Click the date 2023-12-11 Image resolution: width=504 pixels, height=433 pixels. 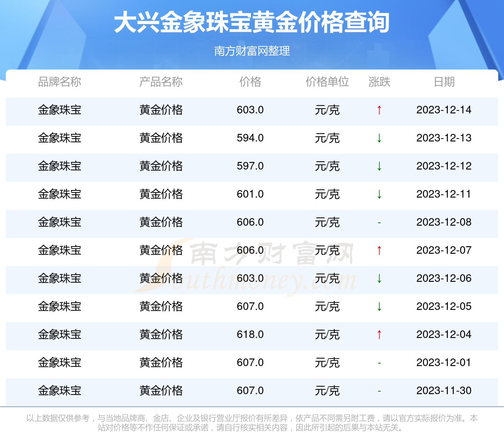click(x=444, y=194)
